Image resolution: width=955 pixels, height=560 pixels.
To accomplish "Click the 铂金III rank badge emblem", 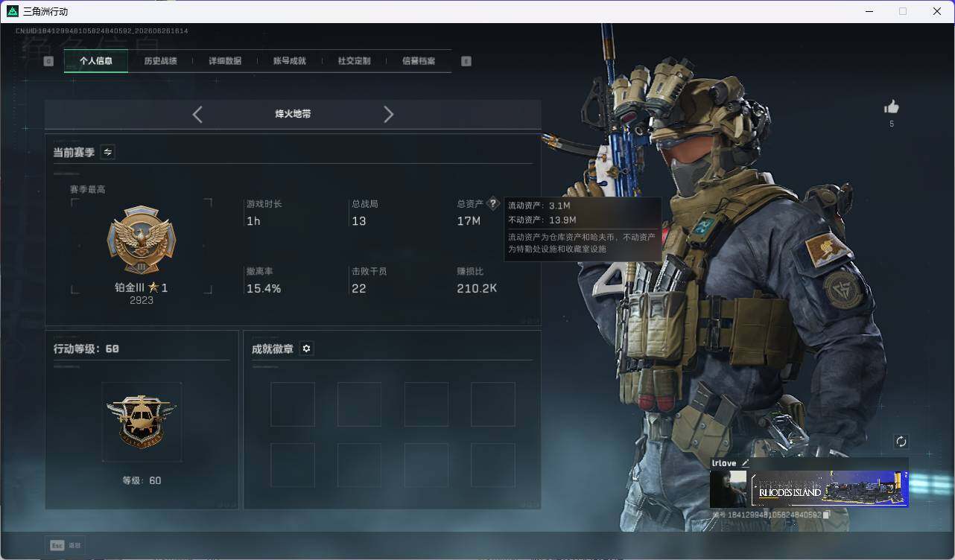I will 142,241.
